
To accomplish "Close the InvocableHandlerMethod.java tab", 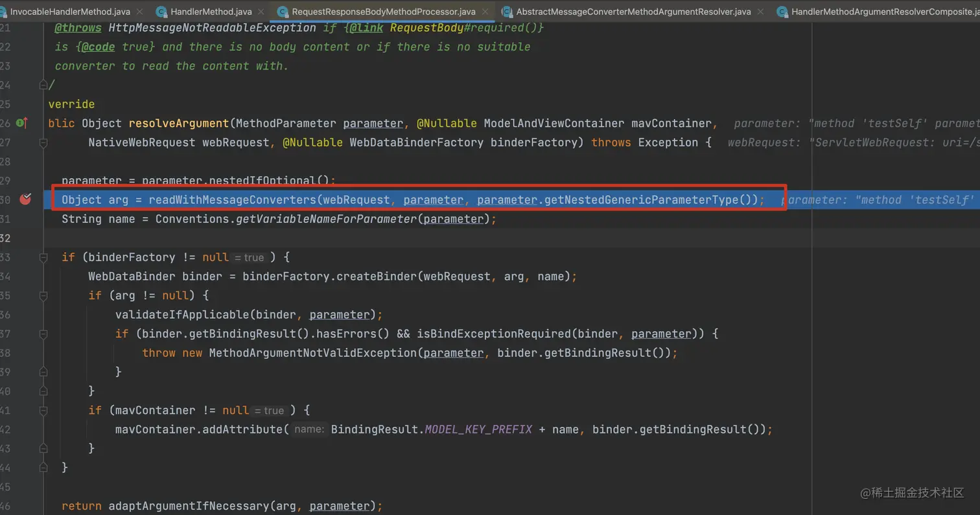I will click(141, 12).
